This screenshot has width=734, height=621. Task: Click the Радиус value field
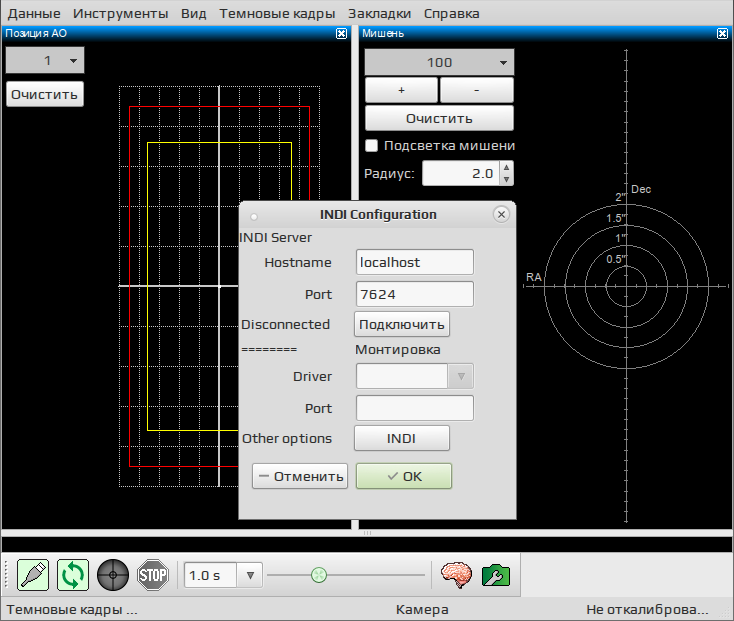pyautogui.click(x=461, y=173)
